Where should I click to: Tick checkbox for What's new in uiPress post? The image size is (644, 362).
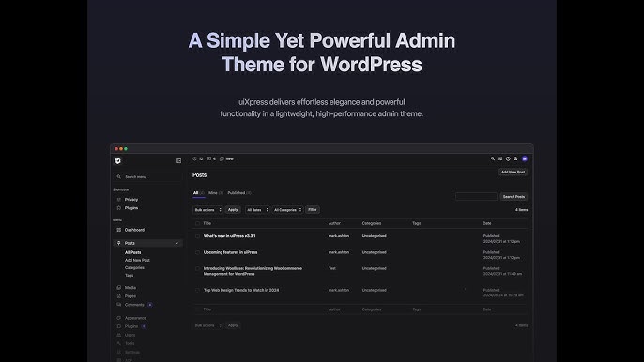tap(197, 236)
